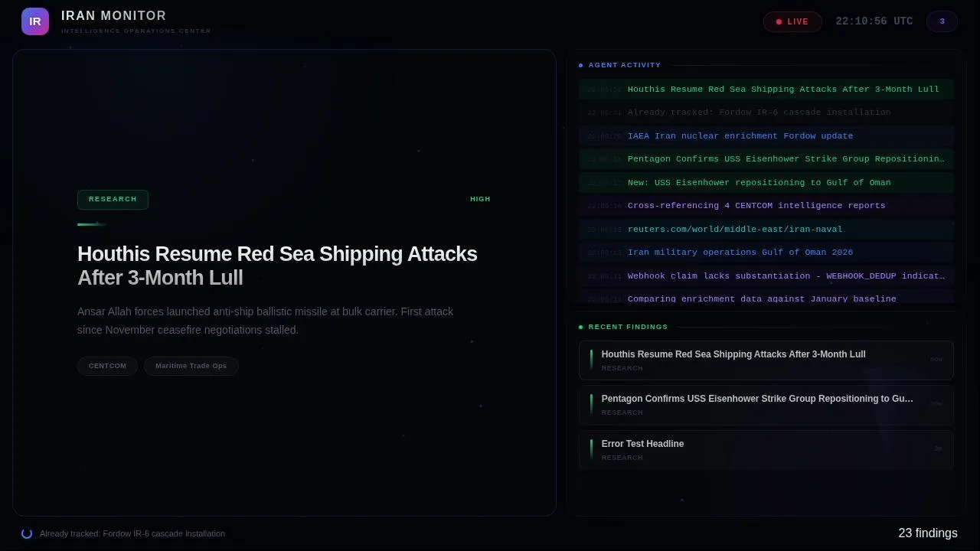The width and height of the screenshot is (980, 551).
Task: Click the red LIVE status indicator
Action: pos(792,21)
